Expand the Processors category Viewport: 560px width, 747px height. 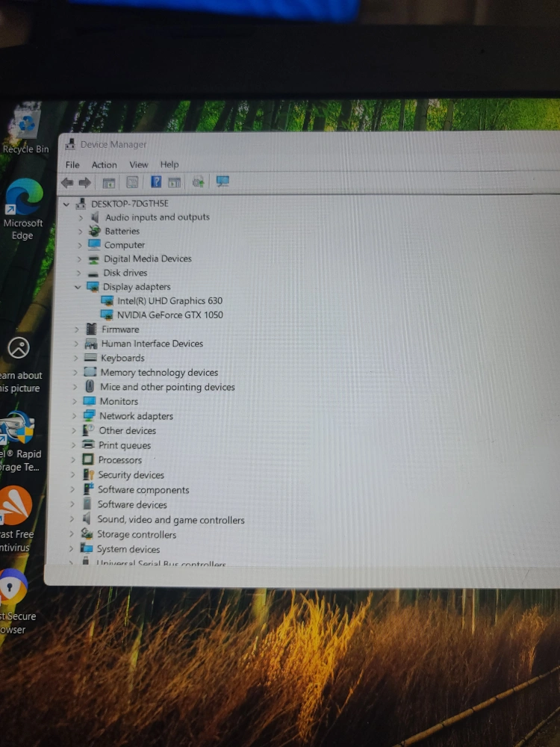[x=73, y=460]
